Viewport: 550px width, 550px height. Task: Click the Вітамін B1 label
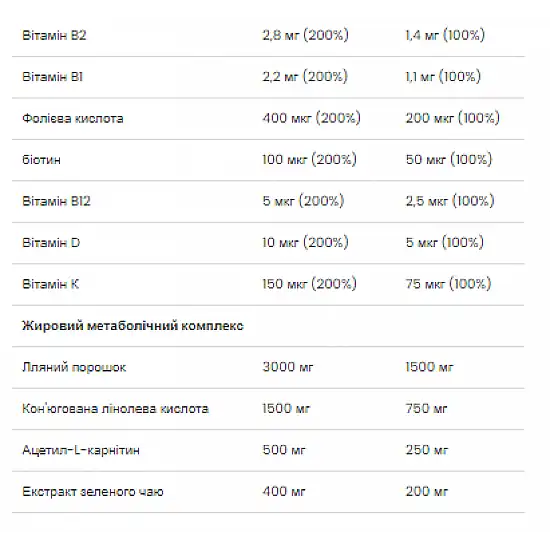(x=53, y=77)
